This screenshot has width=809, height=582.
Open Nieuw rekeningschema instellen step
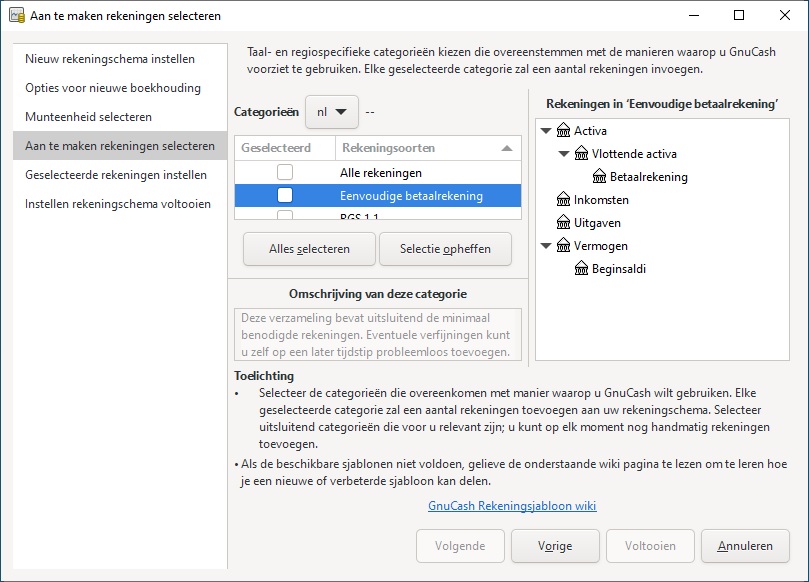110,59
